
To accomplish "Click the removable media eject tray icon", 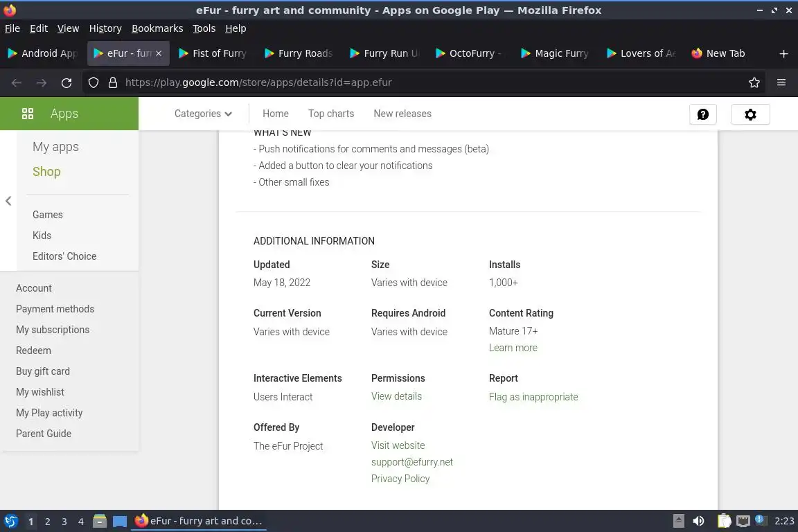I will click(678, 521).
